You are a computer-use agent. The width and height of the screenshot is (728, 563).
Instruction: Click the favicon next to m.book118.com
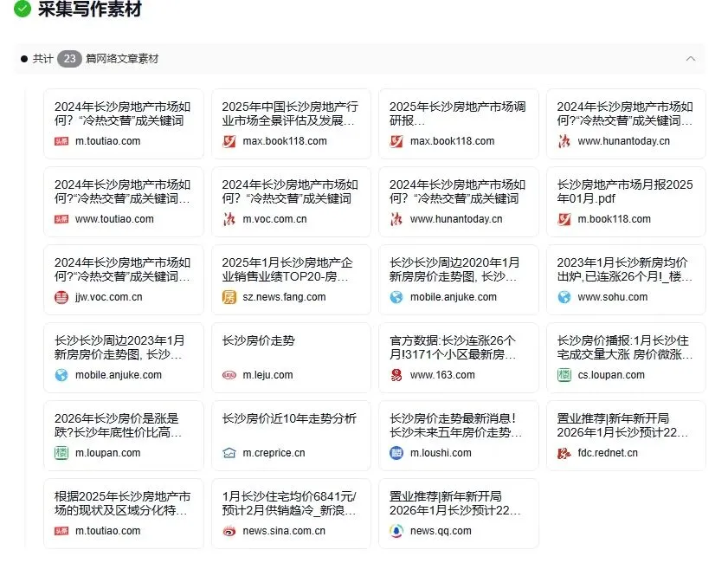(x=564, y=219)
